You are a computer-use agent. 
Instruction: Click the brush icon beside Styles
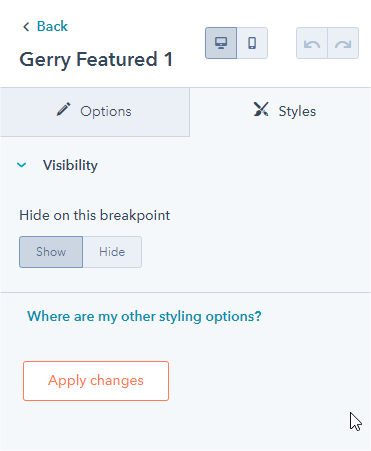(x=261, y=109)
